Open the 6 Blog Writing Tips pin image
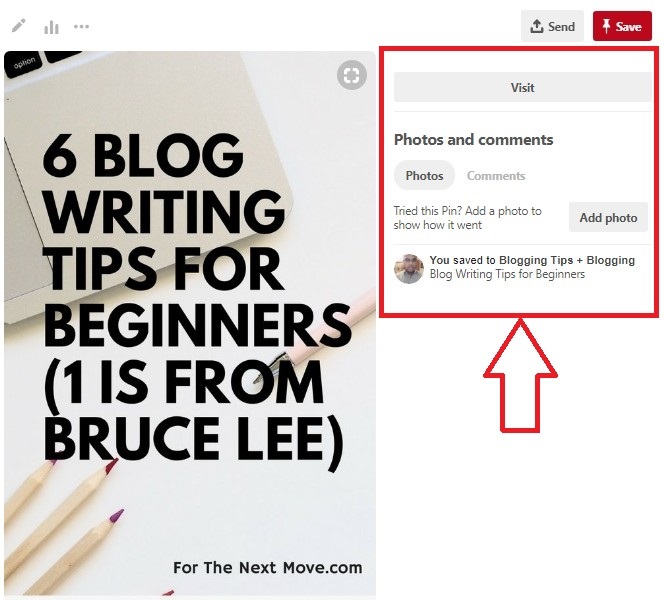 coord(190,324)
